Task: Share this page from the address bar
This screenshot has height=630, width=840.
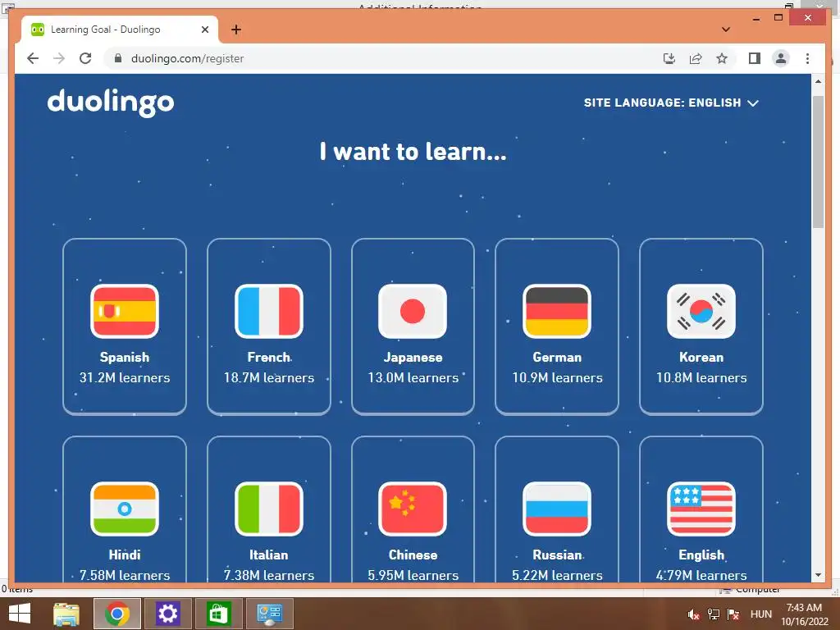Action: (696, 58)
